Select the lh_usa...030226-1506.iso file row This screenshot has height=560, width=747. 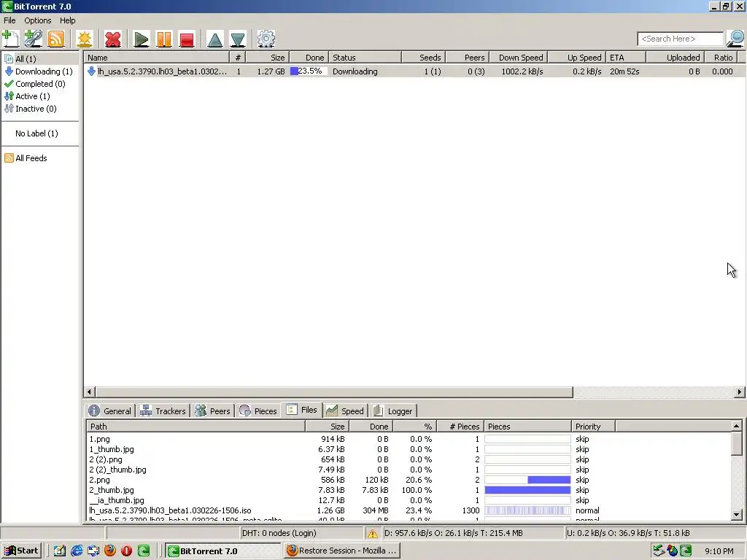tap(409, 510)
